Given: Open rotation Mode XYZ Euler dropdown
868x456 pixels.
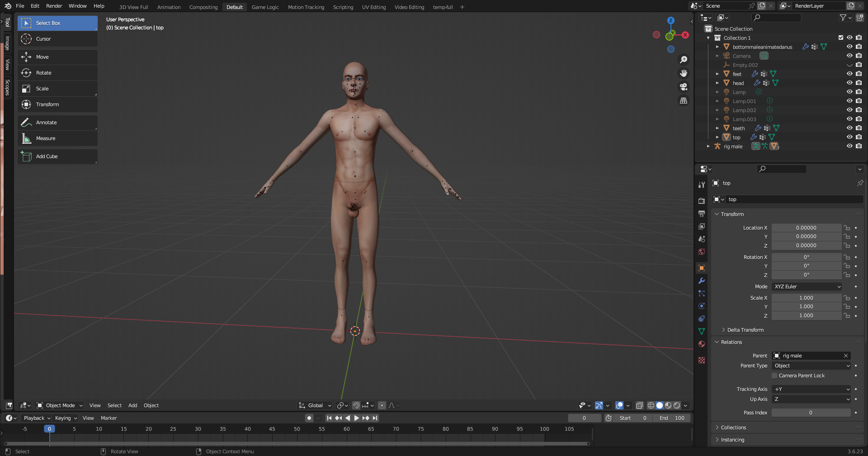Looking at the screenshot, I should [807, 287].
